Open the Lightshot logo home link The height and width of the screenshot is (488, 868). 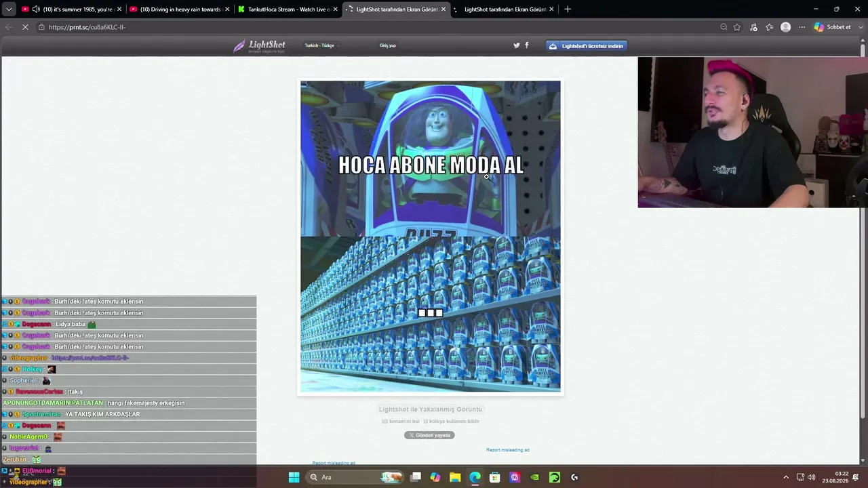pyautogui.click(x=259, y=46)
